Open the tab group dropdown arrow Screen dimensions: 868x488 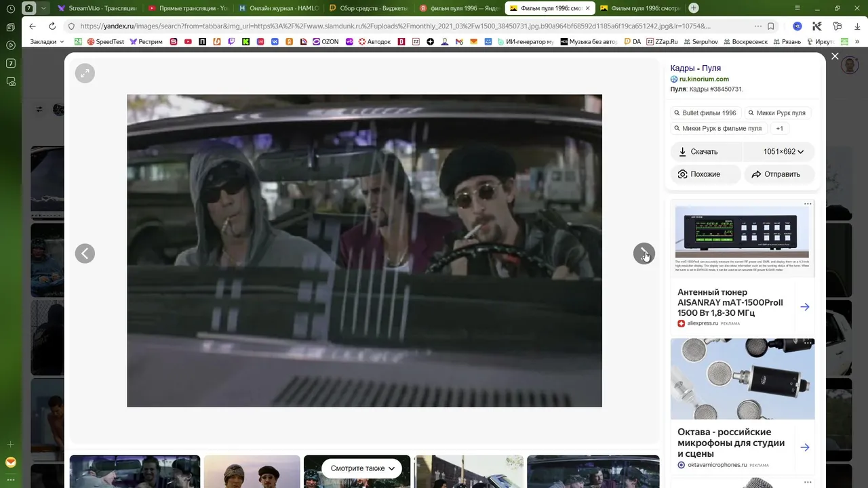[43, 8]
